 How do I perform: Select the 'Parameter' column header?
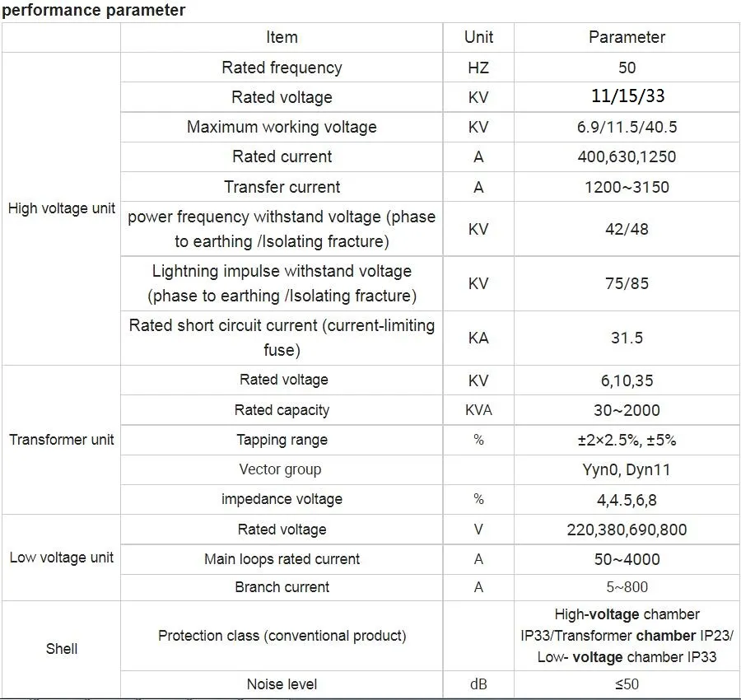click(x=627, y=37)
